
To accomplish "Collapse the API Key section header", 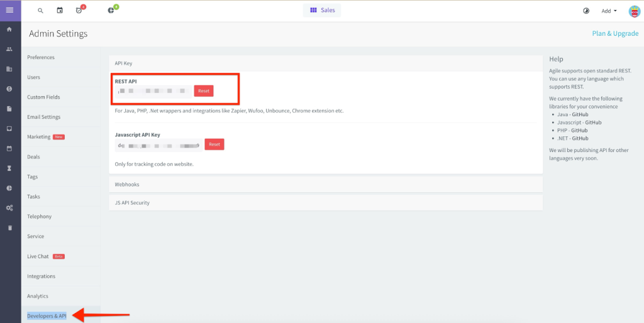I will (326, 63).
